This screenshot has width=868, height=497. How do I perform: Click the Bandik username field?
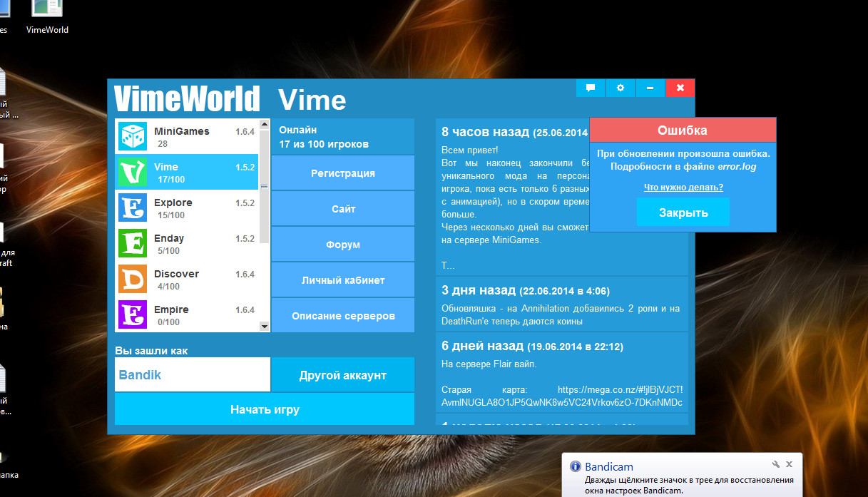click(193, 375)
